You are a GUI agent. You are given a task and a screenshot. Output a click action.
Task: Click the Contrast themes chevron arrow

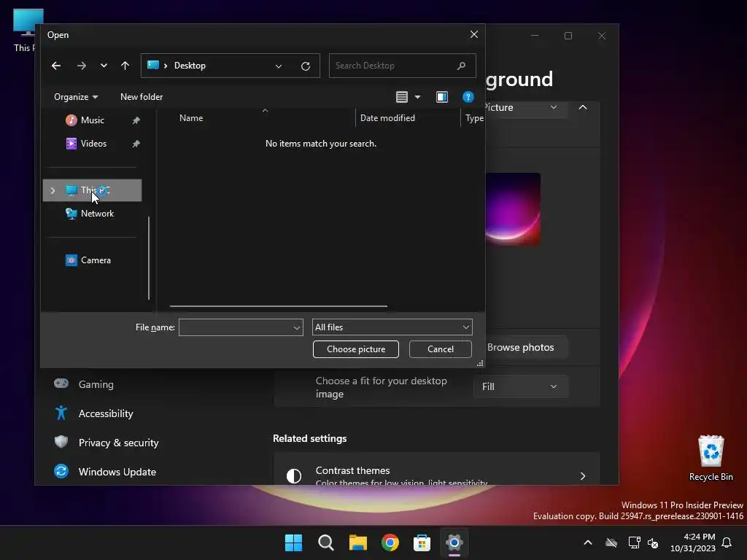tap(583, 476)
